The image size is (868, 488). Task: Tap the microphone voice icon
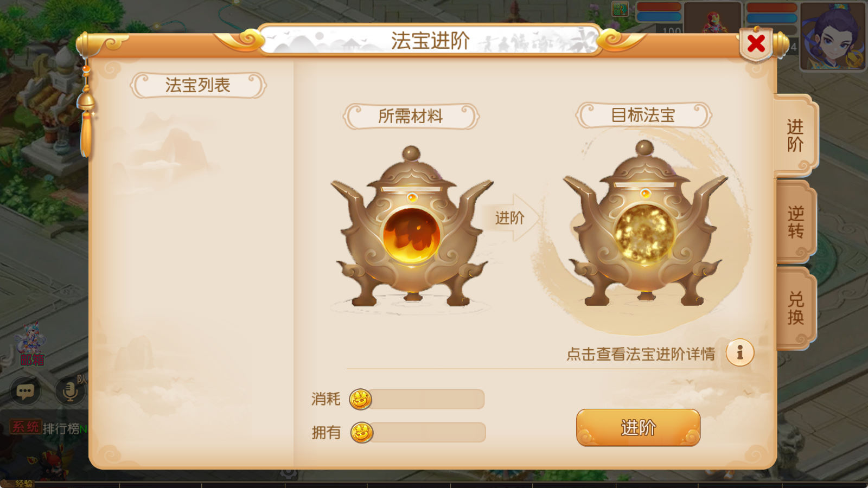coord(70,390)
